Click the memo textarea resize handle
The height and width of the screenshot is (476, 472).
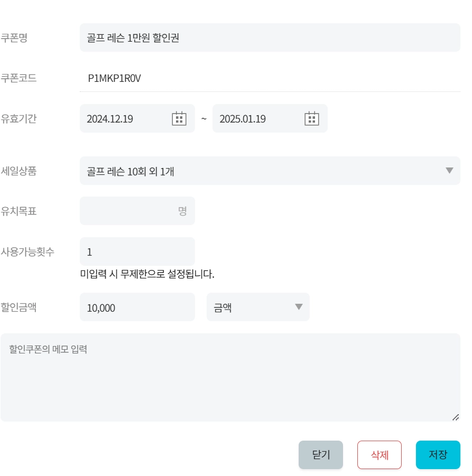click(x=455, y=417)
